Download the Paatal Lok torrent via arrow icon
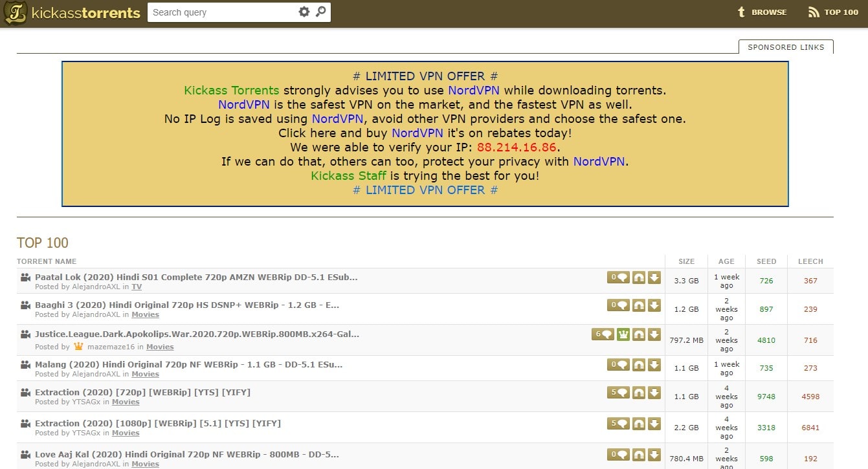Screen dimensions: 868x469 pos(654,278)
